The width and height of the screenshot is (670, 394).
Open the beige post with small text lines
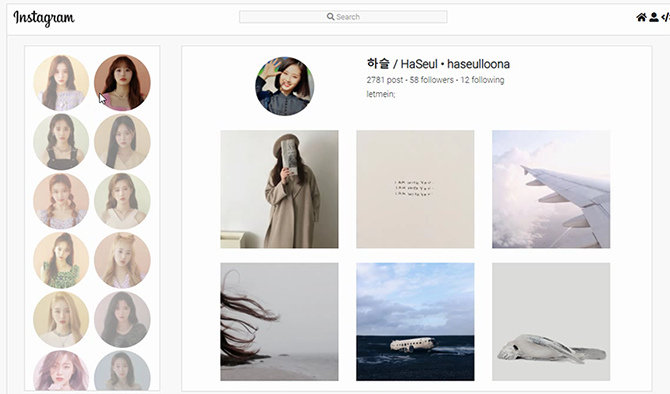[x=415, y=189]
